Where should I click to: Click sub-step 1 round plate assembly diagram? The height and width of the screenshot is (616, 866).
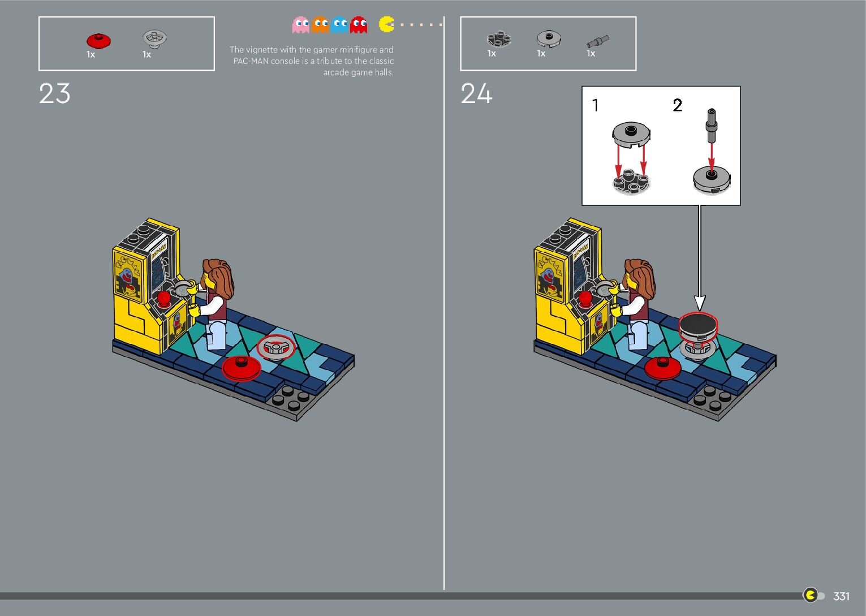point(631,157)
